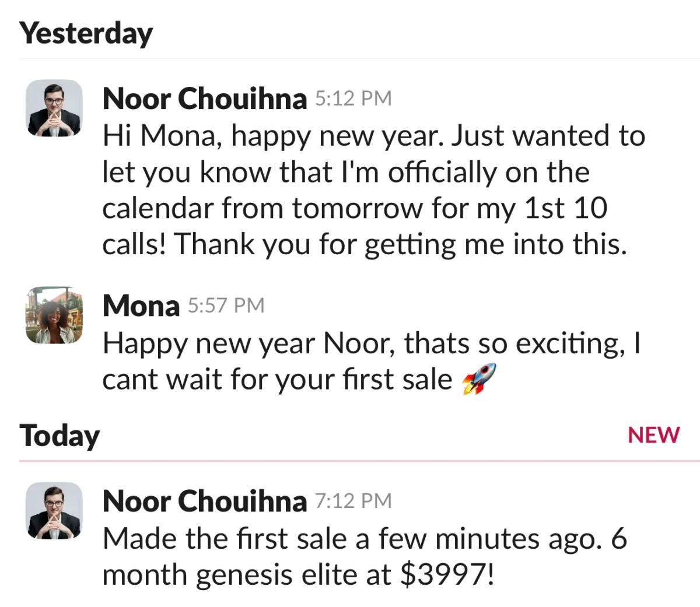Click the rocket emoji in Mona's message
This screenshot has height=607, width=700.
[x=479, y=379]
